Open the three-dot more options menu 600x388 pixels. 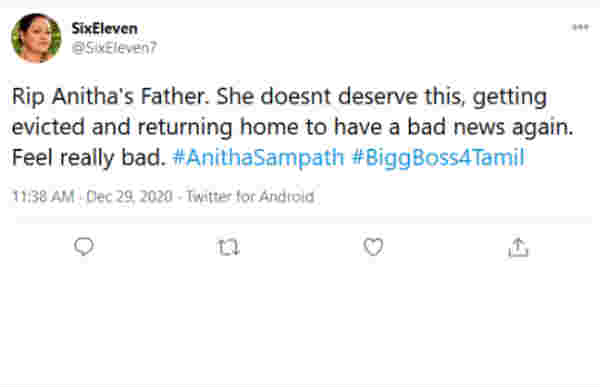point(580,27)
